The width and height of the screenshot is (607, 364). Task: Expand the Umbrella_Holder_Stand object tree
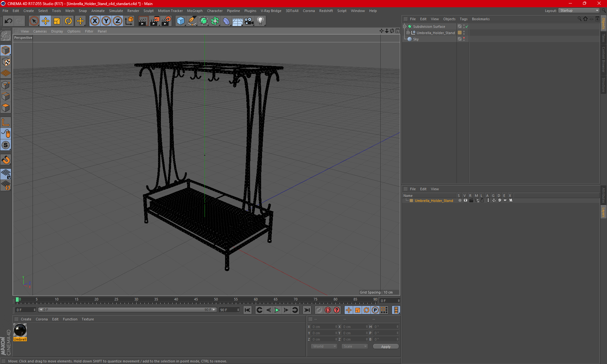point(408,33)
